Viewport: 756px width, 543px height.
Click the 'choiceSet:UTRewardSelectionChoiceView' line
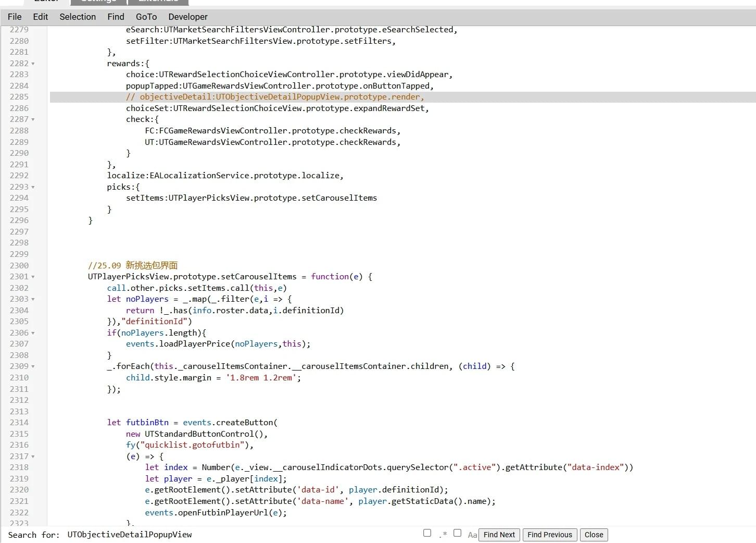tap(277, 108)
